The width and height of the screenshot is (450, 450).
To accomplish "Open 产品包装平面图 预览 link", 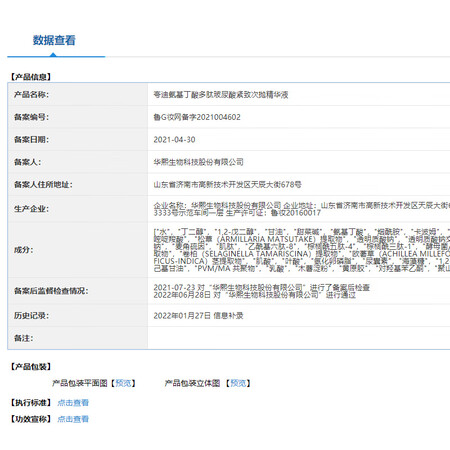I will click(123, 383).
